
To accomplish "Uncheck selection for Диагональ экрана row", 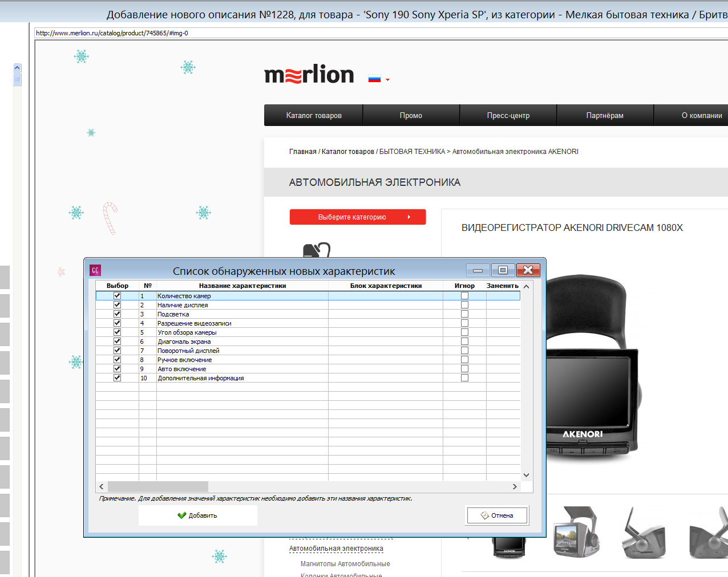I will [x=117, y=341].
